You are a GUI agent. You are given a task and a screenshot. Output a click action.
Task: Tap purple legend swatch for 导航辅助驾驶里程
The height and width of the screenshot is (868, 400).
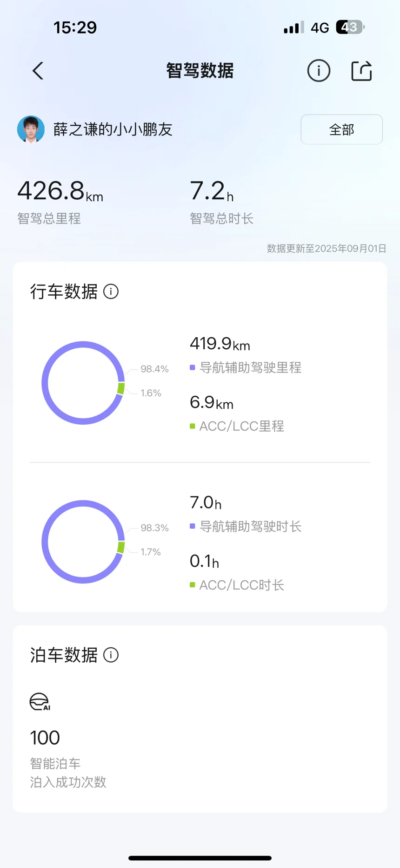click(x=193, y=368)
